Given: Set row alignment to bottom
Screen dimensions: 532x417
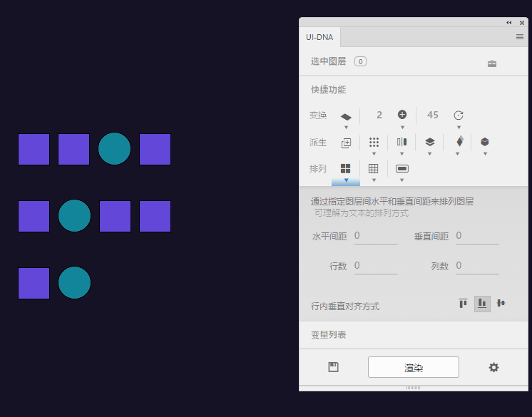Looking at the screenshot, I should click(x=482, y=303).
